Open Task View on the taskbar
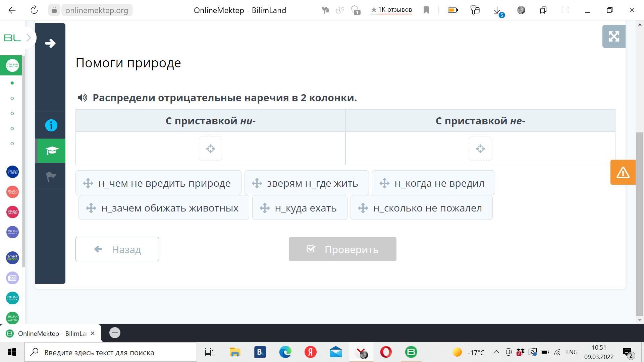This screenshot has width=644, height=362. [209, 352]
